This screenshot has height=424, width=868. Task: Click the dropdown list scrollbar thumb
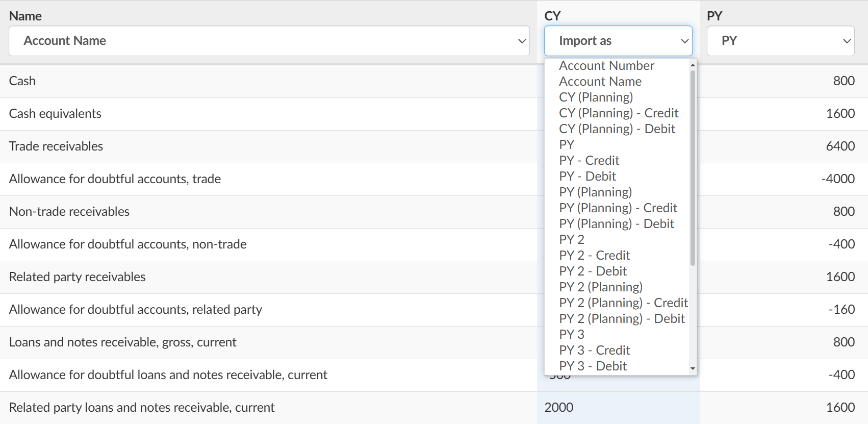click(693, 168)
